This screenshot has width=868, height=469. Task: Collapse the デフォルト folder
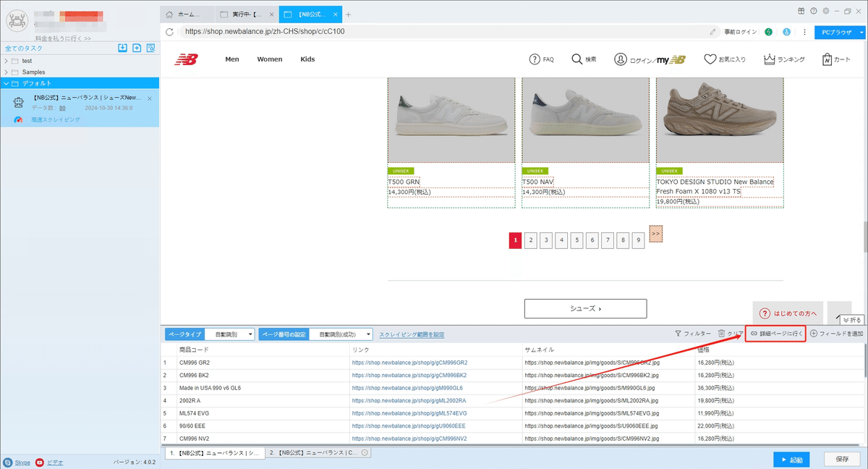(7, 83)
